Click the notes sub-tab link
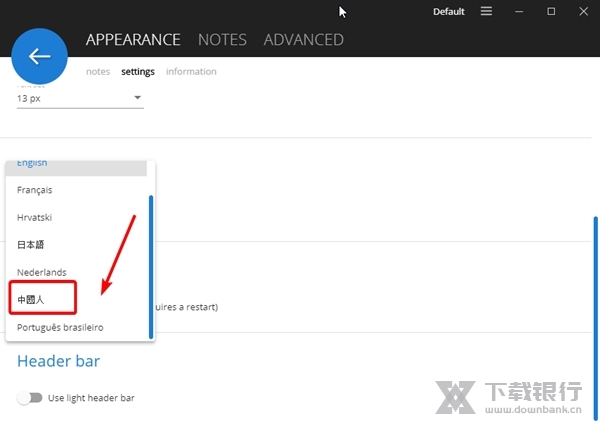Image resolution: width=600 pixels, height=423 pixels. pyautogui.click(x=98, y=72)
